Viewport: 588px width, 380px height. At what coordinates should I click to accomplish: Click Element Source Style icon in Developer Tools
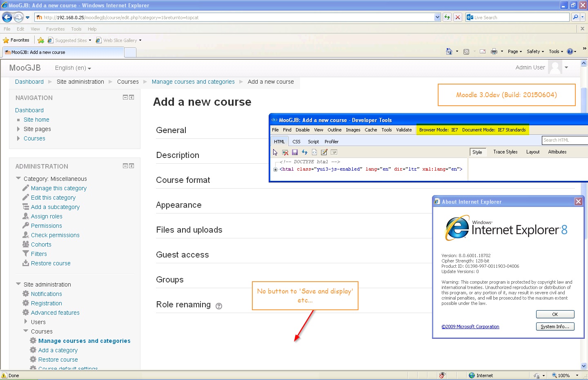pyautogui.click(x=314, y=152)
